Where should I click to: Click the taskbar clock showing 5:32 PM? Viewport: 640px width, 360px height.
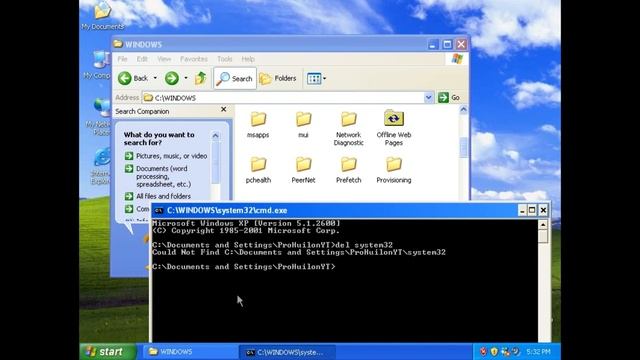538,351
